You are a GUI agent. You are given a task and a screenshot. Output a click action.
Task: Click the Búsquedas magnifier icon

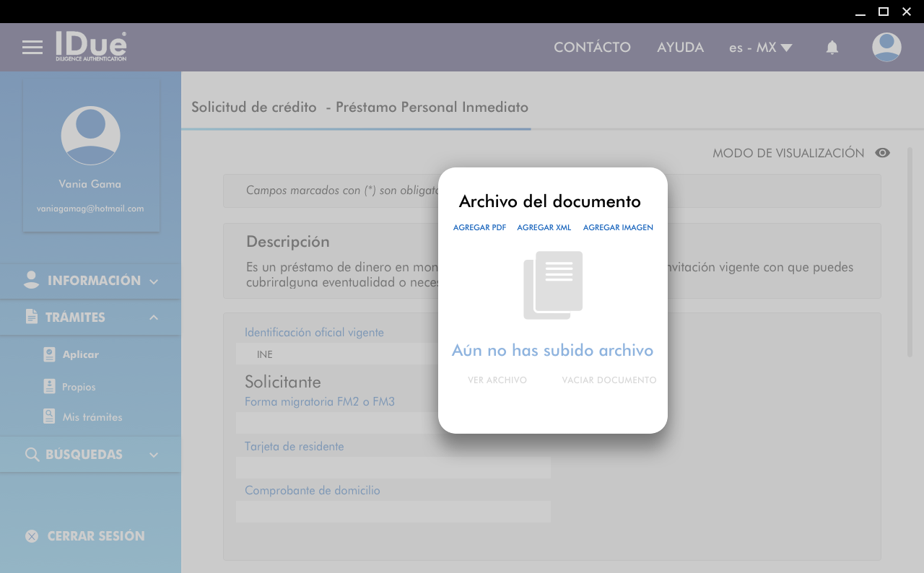(32, 455)
